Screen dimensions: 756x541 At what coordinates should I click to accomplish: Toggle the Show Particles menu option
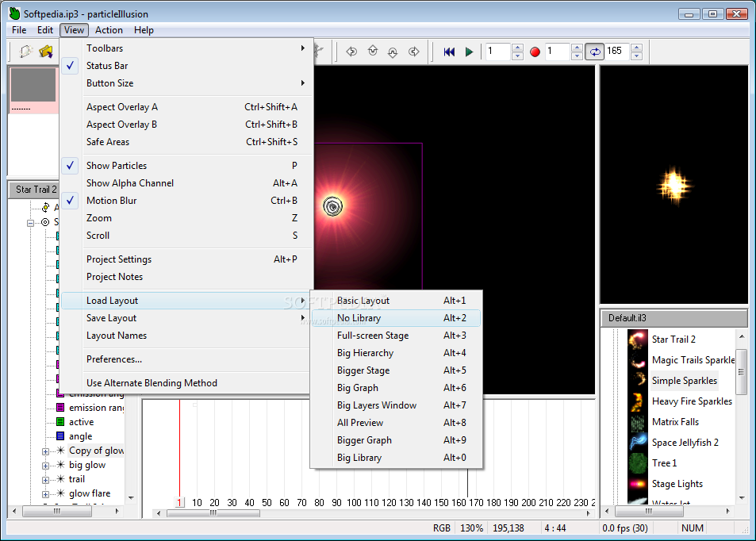pyautogui.click(x=186, y=165)
